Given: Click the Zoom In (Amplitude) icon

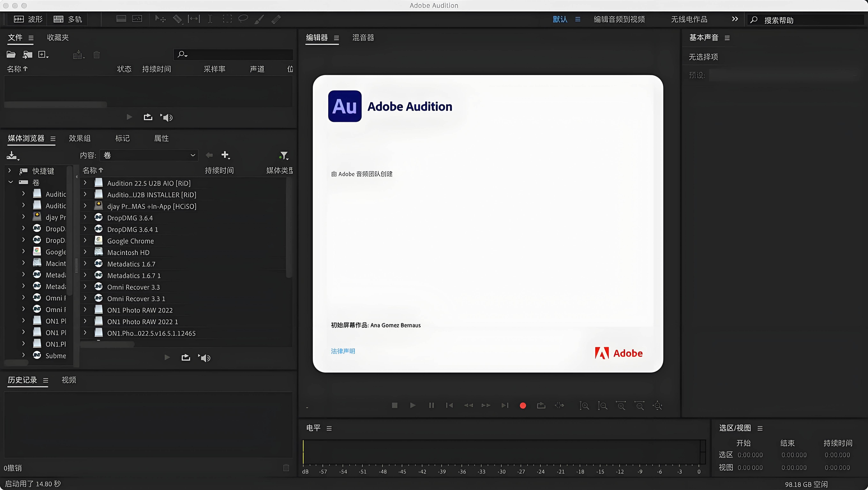Looking at the screenshot, I should point(584,405).
